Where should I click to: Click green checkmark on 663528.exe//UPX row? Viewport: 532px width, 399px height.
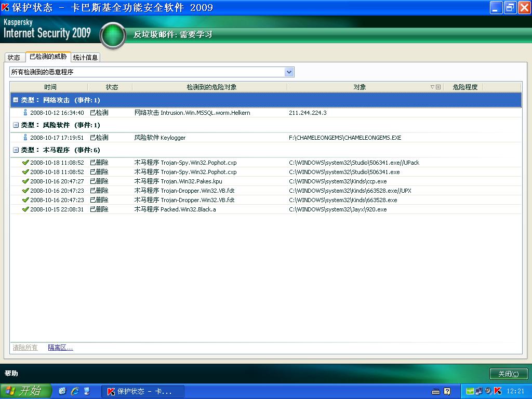tap(25, 191)
